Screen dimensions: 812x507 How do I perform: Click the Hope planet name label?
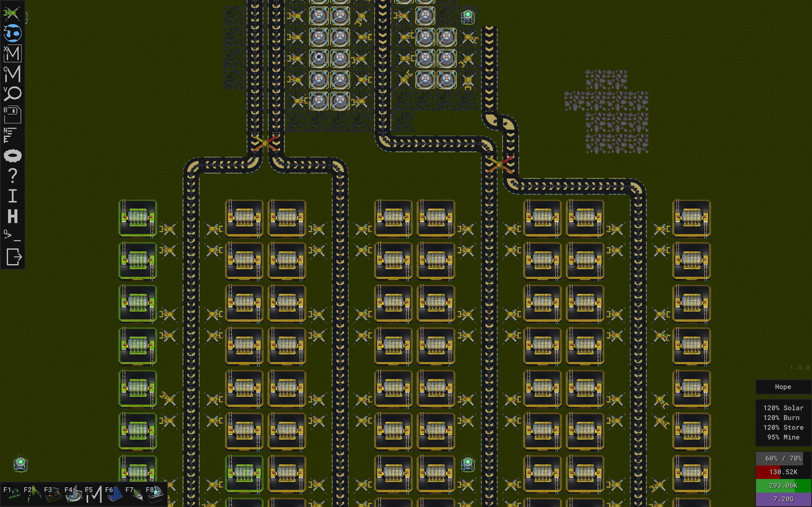(x=782, y=387)
